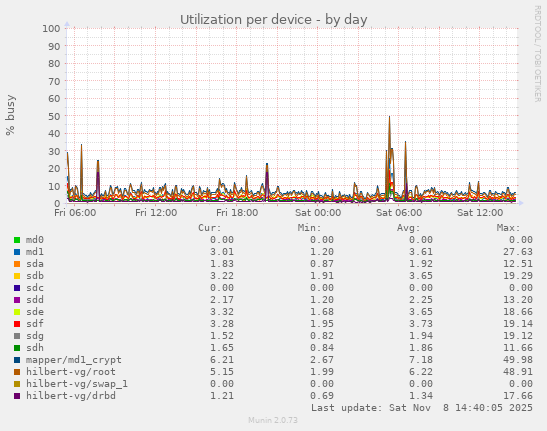Click the sdc dark blue legend swatch
547x431 pixels.
pos(17,288)
